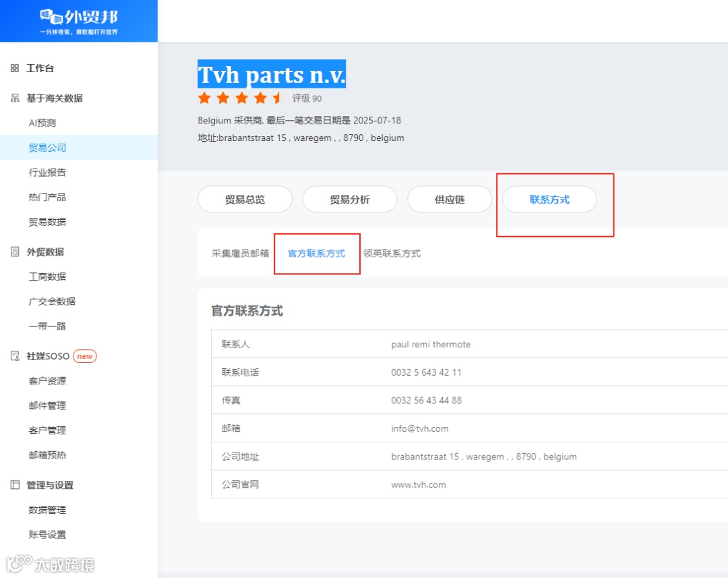The height and width of the screenshot is (578, 728).
Task: Open 广交会数据 page
Action: 52,301
